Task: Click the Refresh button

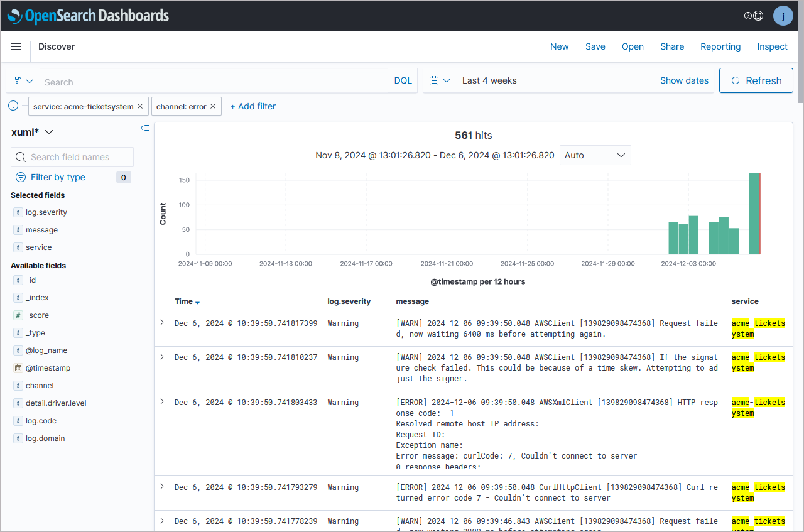Action: 756,80
